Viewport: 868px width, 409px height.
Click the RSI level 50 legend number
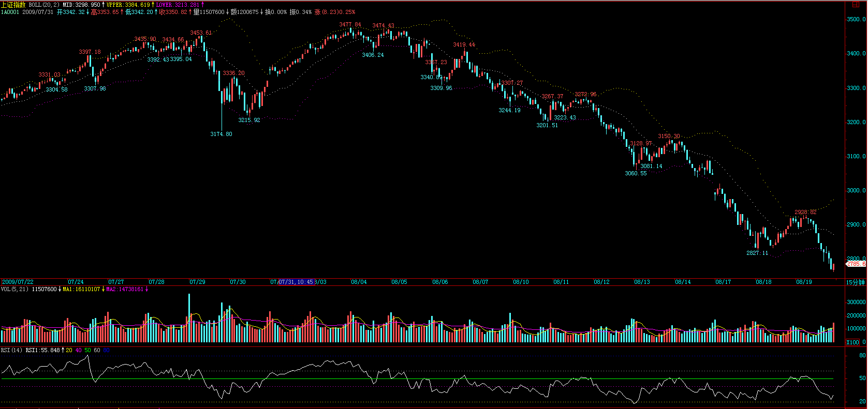point(87,350)
